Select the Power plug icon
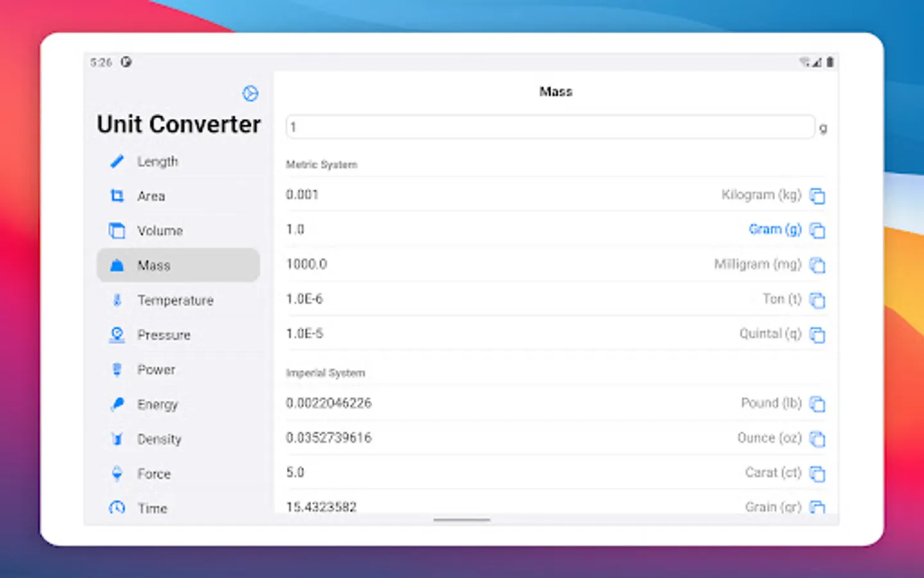The image size is (924, 578). [x=117, y=369]
